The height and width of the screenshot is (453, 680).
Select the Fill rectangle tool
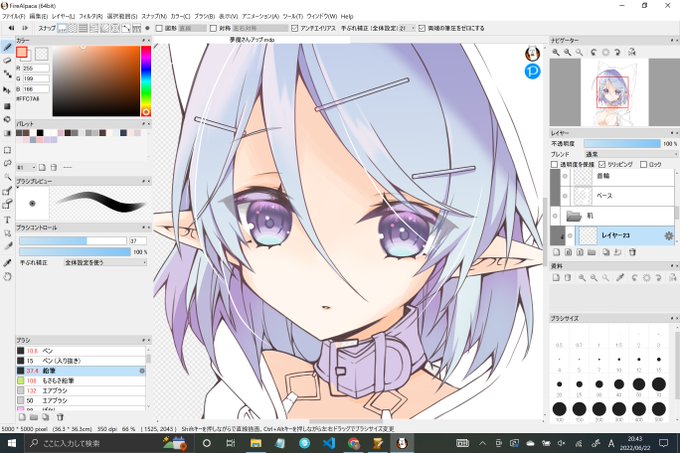click(7, 106)
